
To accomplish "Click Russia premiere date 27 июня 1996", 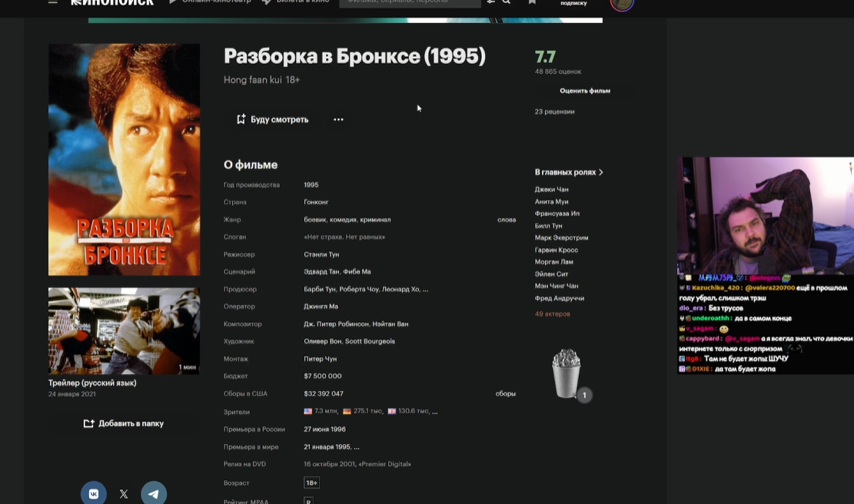I will (x=324, y=429).
